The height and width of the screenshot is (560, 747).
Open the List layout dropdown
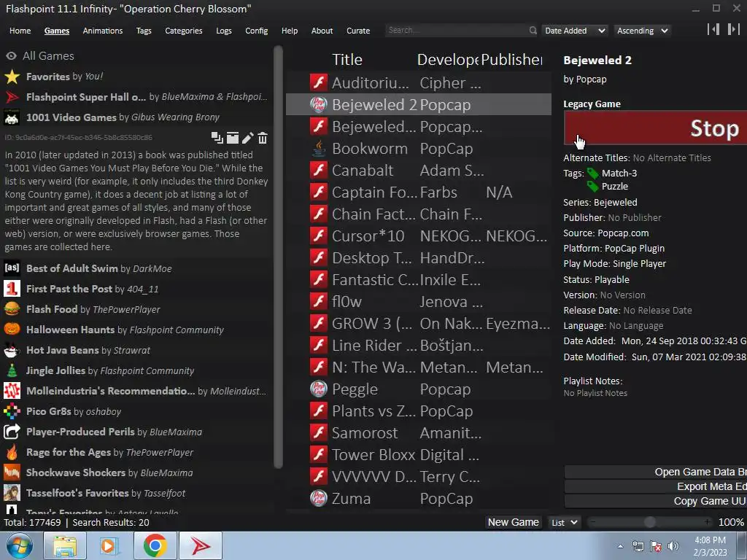click(x=565, y=522)
